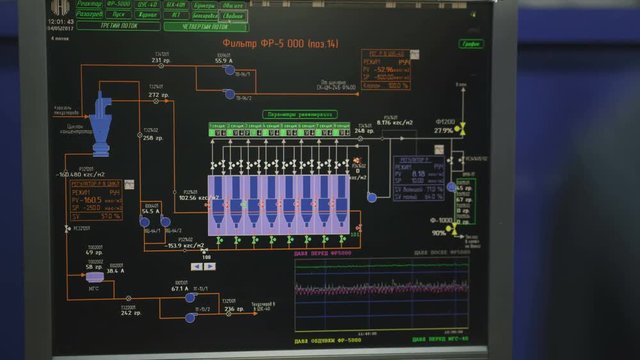
Task: Click the 8 секция header cell
Action: click(342, 126)
